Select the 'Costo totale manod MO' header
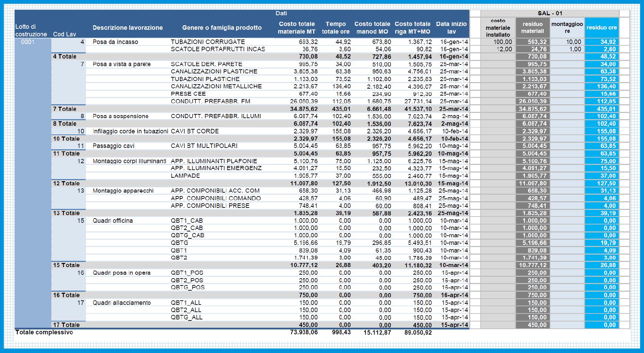The height and width of the screenshot is (353, 644). [x=372, y=28]
